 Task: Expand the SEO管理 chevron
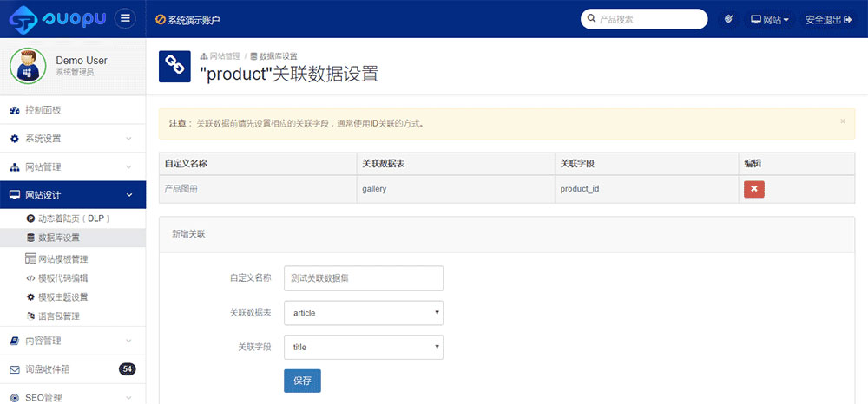(128, 398)
